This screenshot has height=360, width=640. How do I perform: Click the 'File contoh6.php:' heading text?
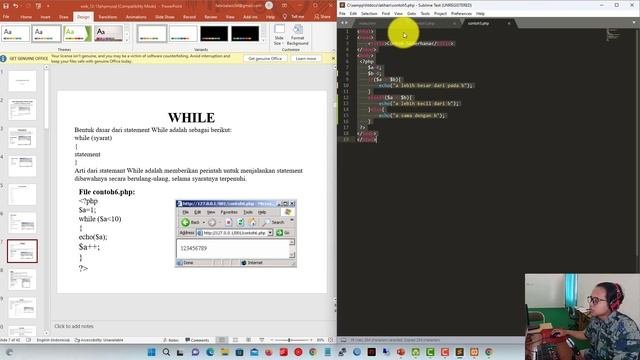tap(107, 192)
